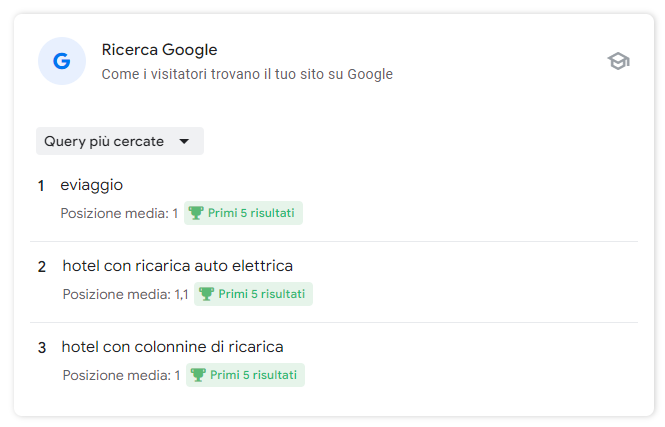The height and width of the screenshot is (427, 665).
Task: Click Posizione media under hotel con colonnine
Action: coord(121,375)
